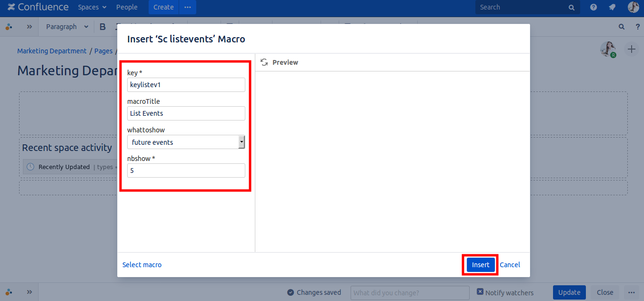Open the People menu item

[127, 7]
